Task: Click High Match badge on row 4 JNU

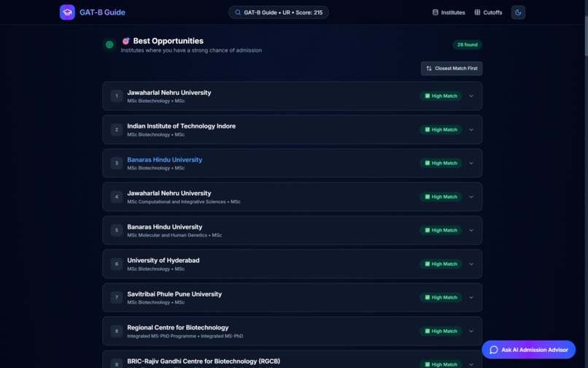Action: [x=441, y=196]
